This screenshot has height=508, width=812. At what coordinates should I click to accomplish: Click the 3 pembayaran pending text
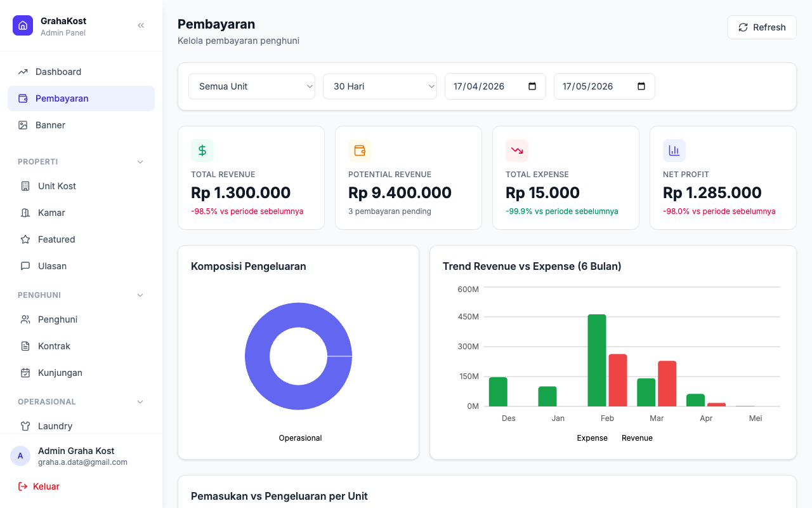pyautogui.click(x=390, y=211)
